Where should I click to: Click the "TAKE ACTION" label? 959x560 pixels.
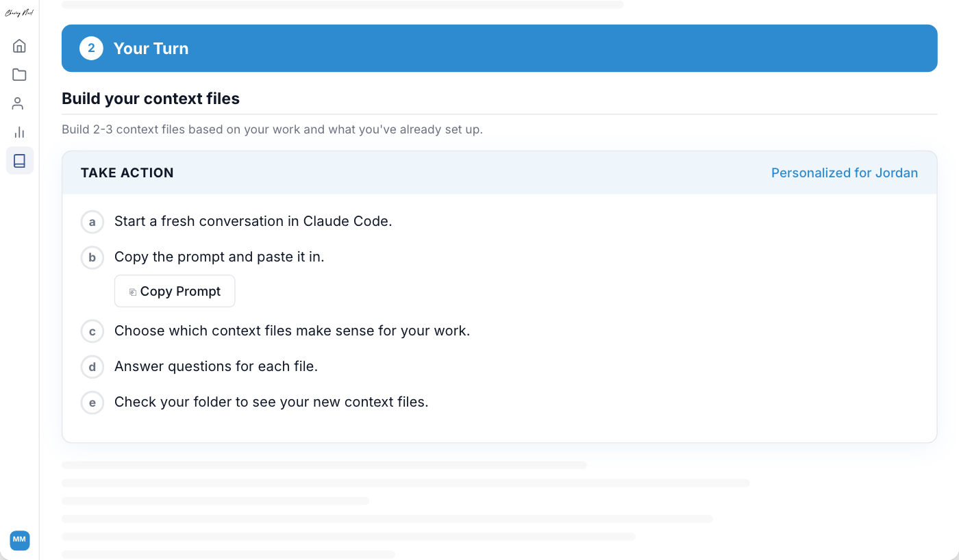[127, 173]
